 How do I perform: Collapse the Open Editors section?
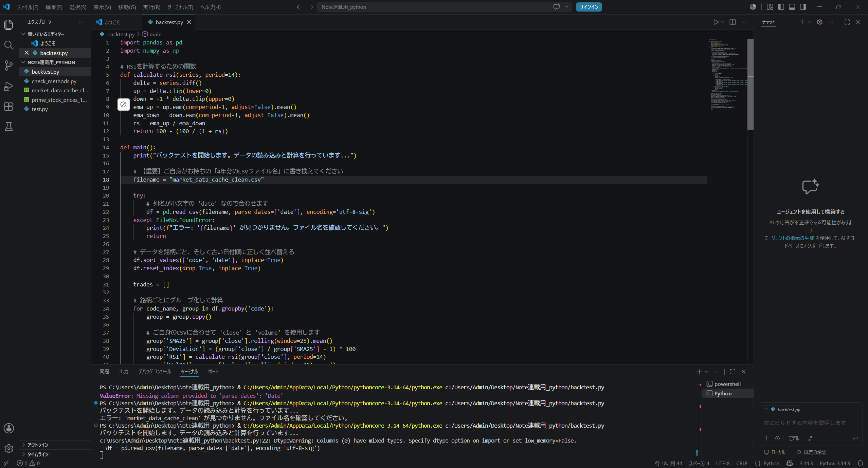coord(55,34)
